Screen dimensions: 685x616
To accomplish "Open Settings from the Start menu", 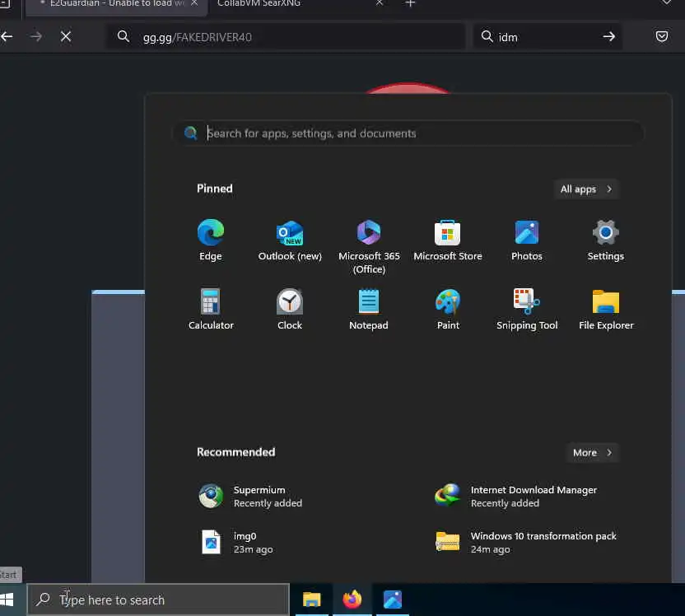I will (x=605, y=240).
